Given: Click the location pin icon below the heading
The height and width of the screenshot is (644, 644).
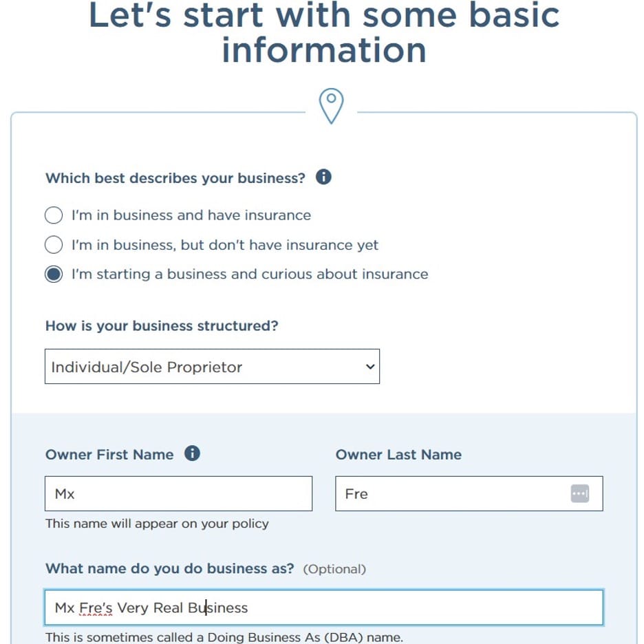Looking at the screenshot, I should pyautogui.click(x=331, y=107).
